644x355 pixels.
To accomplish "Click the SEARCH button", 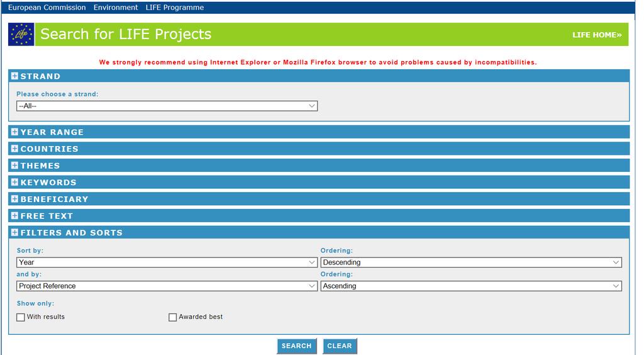I will coord(297,346).
